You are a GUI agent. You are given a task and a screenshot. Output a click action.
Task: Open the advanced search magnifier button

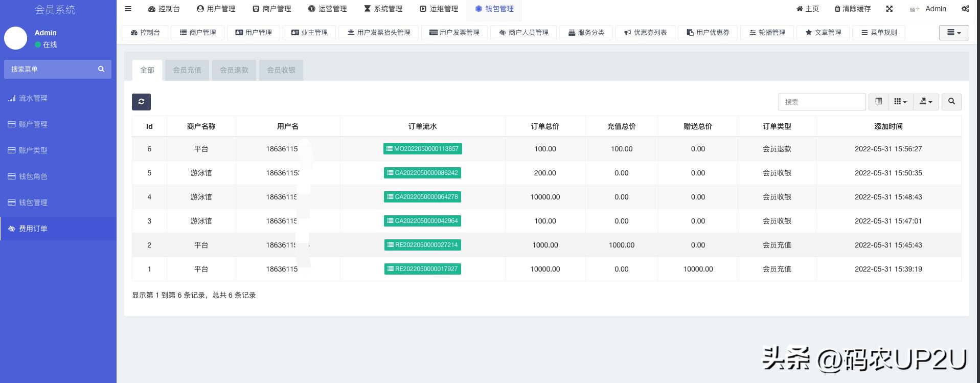951,102
